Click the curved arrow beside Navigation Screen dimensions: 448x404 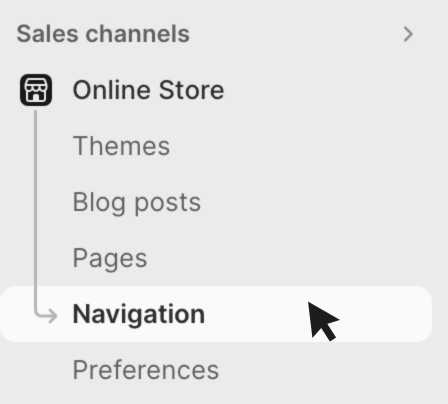(x=46, y=315)
